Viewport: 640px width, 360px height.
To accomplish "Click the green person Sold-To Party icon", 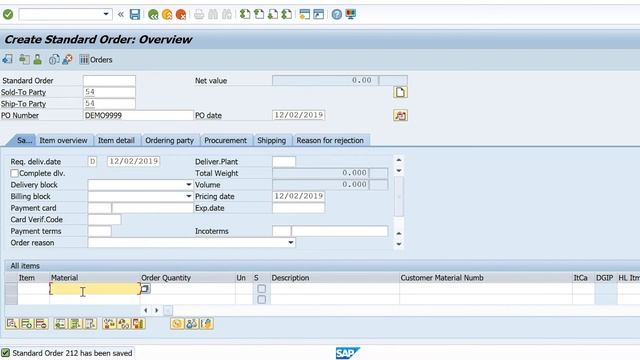I will point(38,60).
